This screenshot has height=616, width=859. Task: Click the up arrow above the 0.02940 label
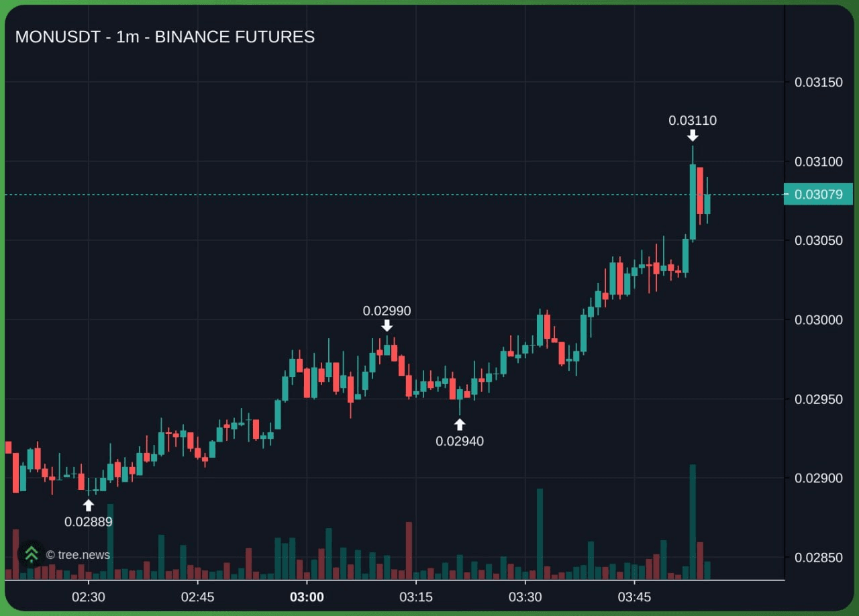pos(459,424)
